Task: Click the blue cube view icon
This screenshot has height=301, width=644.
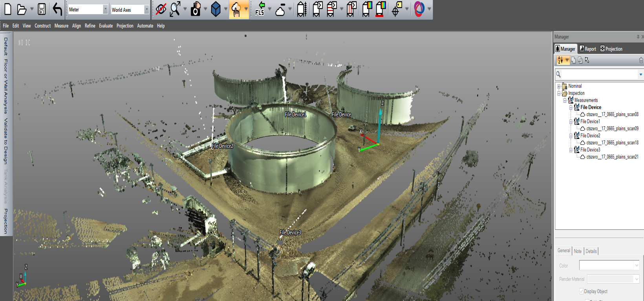Action: [x=216, y=9]
